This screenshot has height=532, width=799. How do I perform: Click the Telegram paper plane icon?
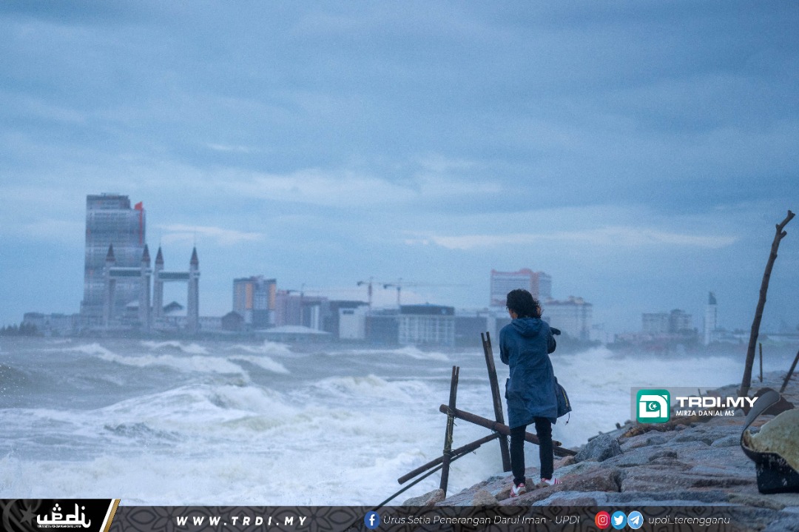(635, 520)
